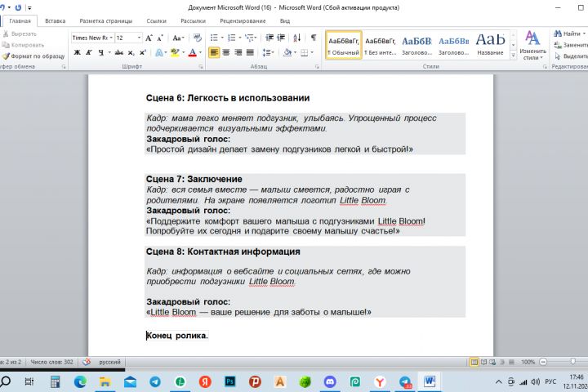588x392 pixels.
Task: Toggle subscript formatting
Action: pyautogui.click(x=131, y=52)
